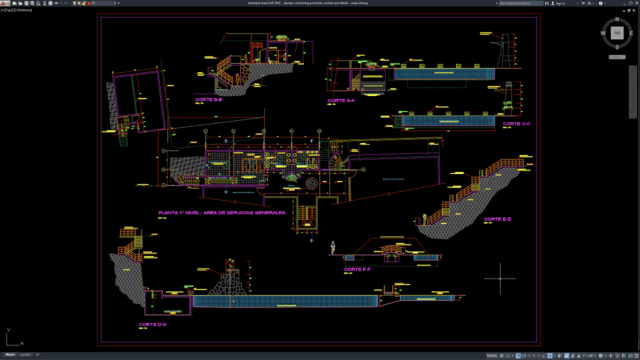Select the PLANTA 1° NIVEL title text
Viewport: 640px width, 360px height.
[x=222, y=213]
